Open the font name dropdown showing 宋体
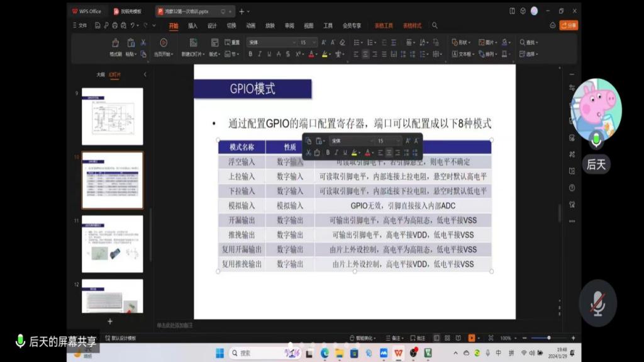Viewport: 644px width, 362px height. (272, 42)
